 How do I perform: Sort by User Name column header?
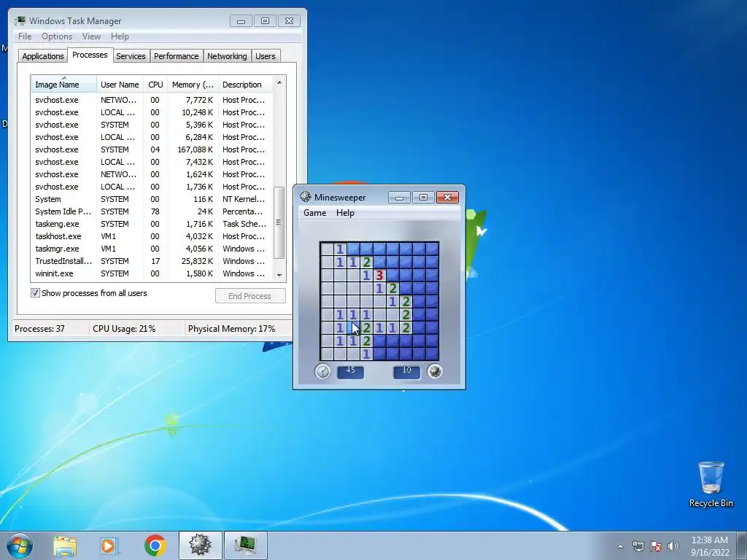120,85
